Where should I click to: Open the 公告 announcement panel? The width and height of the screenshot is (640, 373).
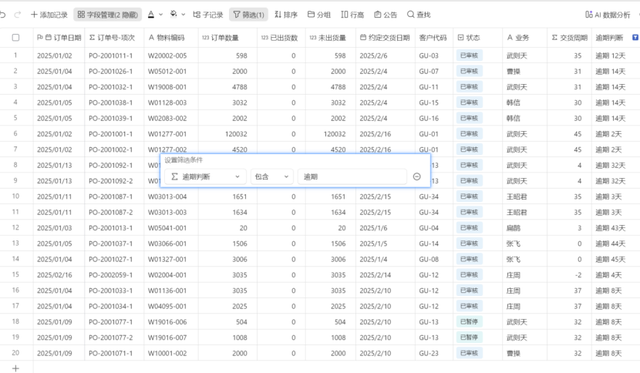click(x=386, y=15)
